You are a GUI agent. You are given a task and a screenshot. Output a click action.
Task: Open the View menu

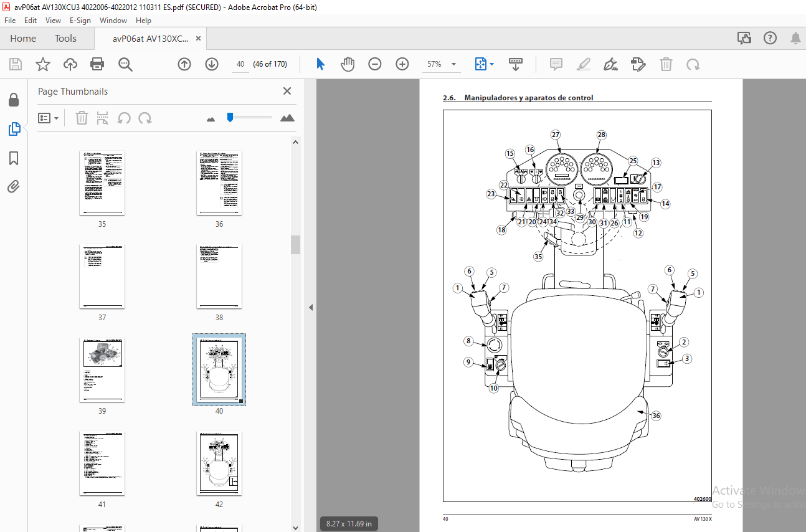tap(54, 21)
